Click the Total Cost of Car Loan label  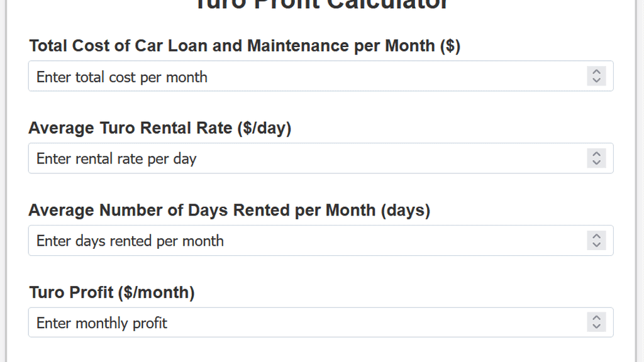click(x=244, y=45)
